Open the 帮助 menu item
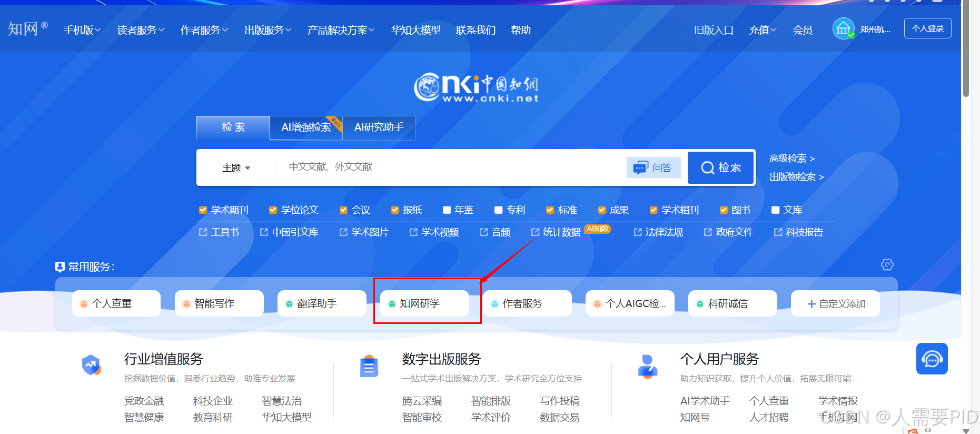The width and height of the screenshot is (980, 434). [521, 30]
